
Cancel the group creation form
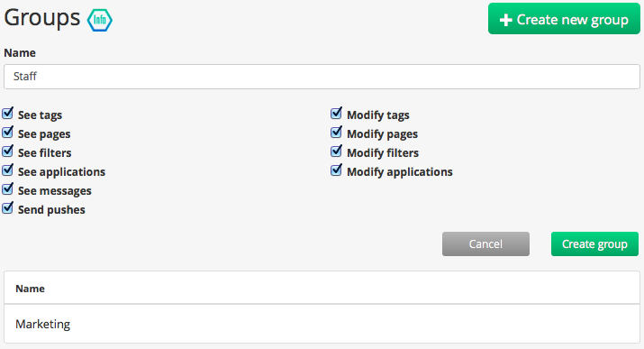pos(485,243)
